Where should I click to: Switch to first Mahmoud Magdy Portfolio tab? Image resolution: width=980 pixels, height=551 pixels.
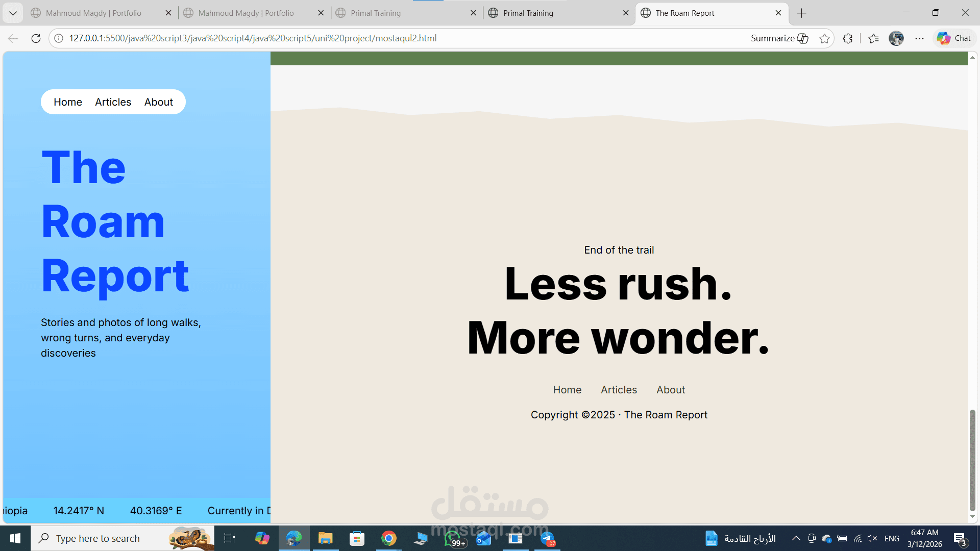pos(93,13)
